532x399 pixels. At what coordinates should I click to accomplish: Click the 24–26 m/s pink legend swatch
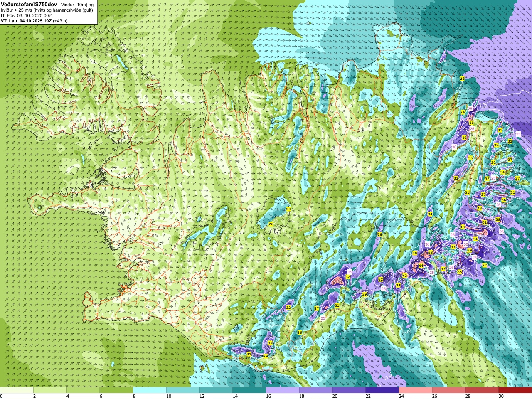tap(416, 390)
